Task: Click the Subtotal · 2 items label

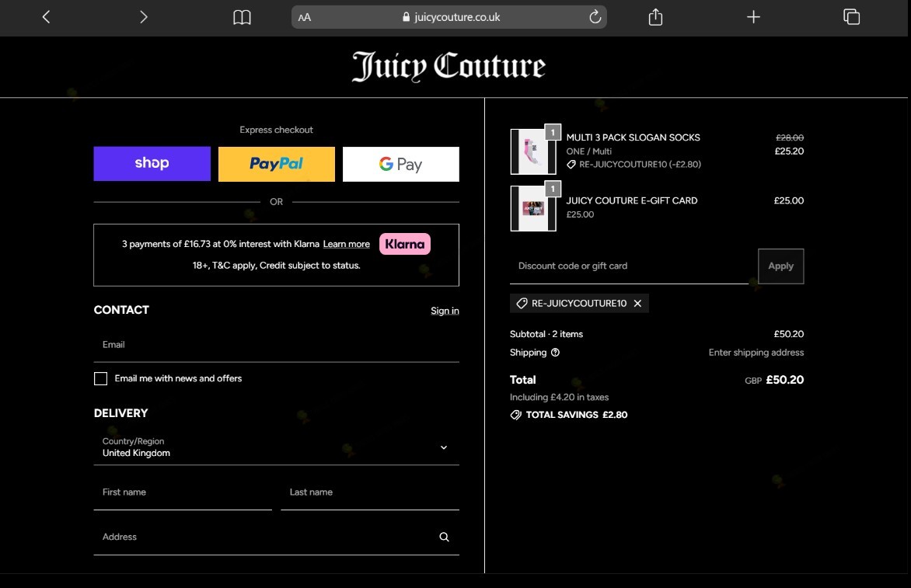Action: click(546, 334)
